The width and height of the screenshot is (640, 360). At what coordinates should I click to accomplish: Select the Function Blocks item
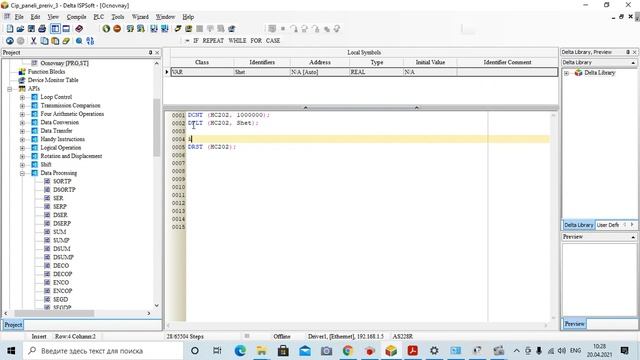point(46,71)
